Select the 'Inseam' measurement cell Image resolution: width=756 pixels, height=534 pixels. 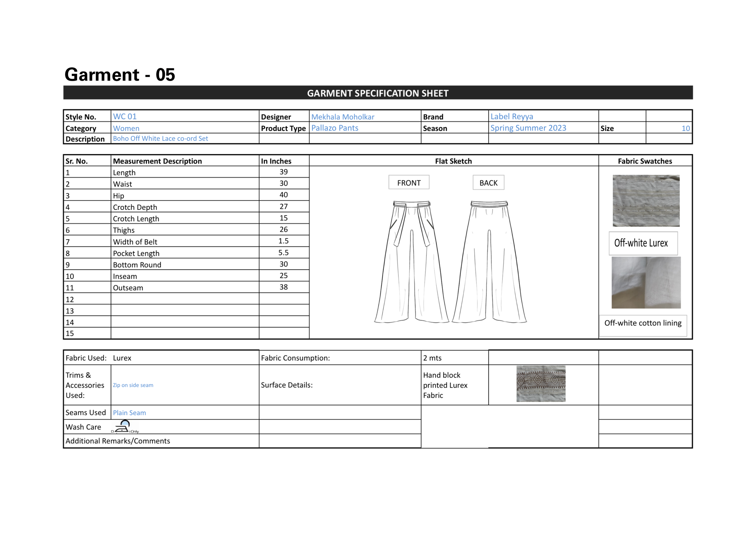(185, 276)
